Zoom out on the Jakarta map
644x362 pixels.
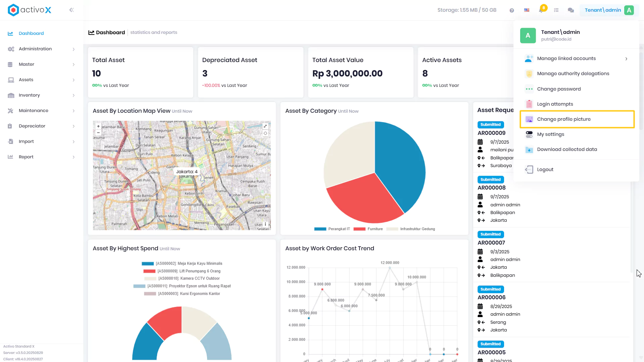[x=98, y=133]
